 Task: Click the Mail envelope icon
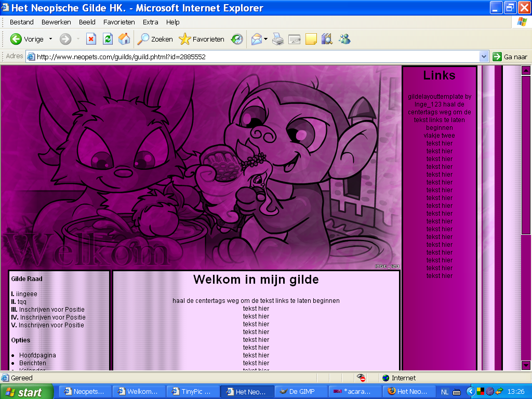pyautogui.click(x=257, y=39)
